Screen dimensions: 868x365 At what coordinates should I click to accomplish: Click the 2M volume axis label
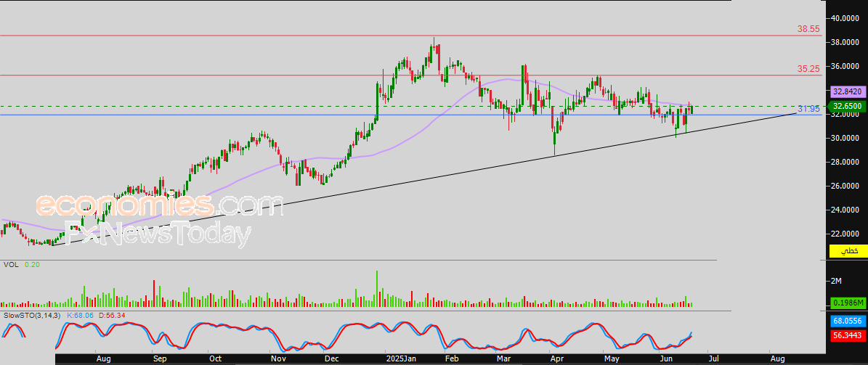(x=837, y=281)
